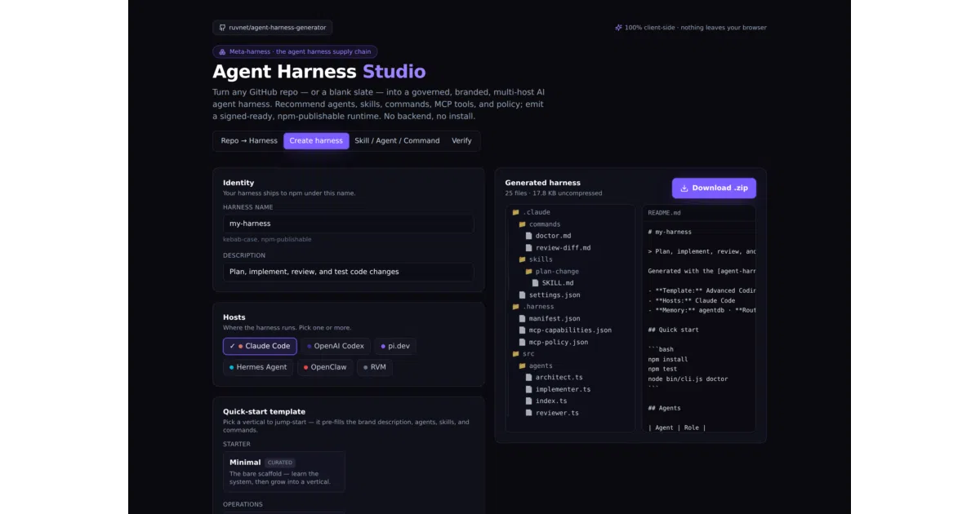Toggle the Hermes Agent host
Image resolution: width=980 pixels, height=514 pixels.
(x=258, y=367)
